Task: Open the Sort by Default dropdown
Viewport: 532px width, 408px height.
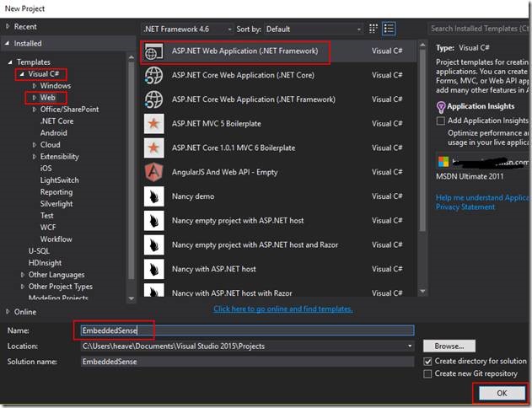Action: click(x=314, y=30)
